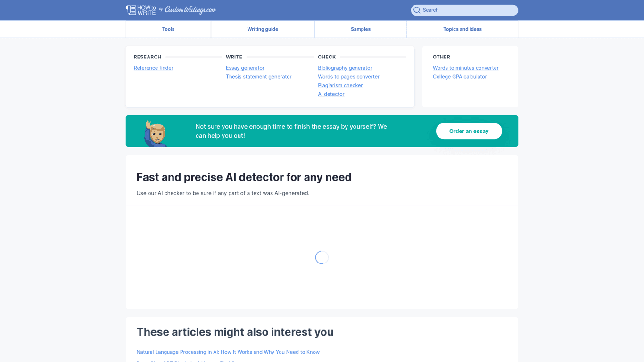Open the Tools menu
Screen dimensions: 644x362
pyautogui.click(x=168, y=29)
